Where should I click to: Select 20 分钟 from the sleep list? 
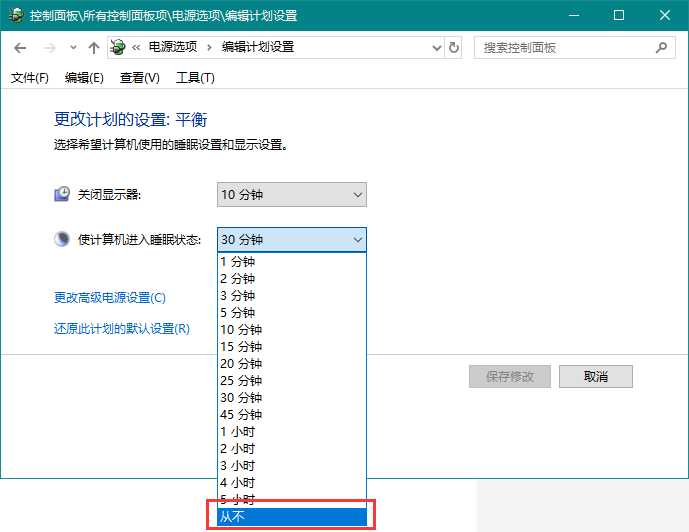(x=292, y=364)
